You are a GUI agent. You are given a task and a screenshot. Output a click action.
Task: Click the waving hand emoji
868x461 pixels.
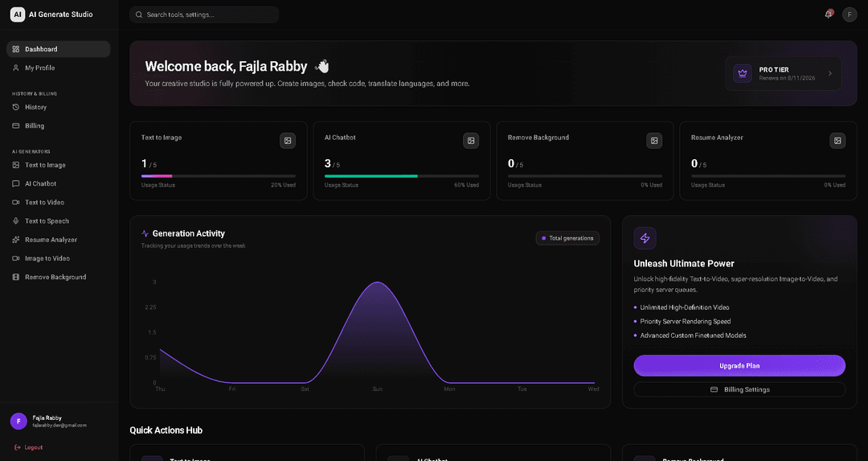coord(322,67)
